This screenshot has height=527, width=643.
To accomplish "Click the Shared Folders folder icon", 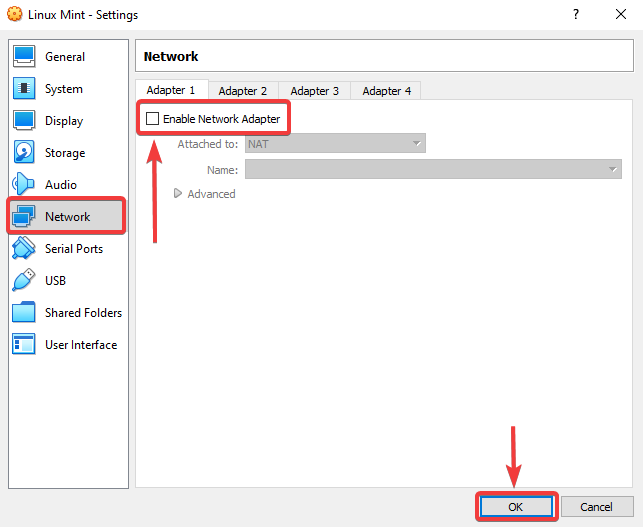I will pos(24,312).
